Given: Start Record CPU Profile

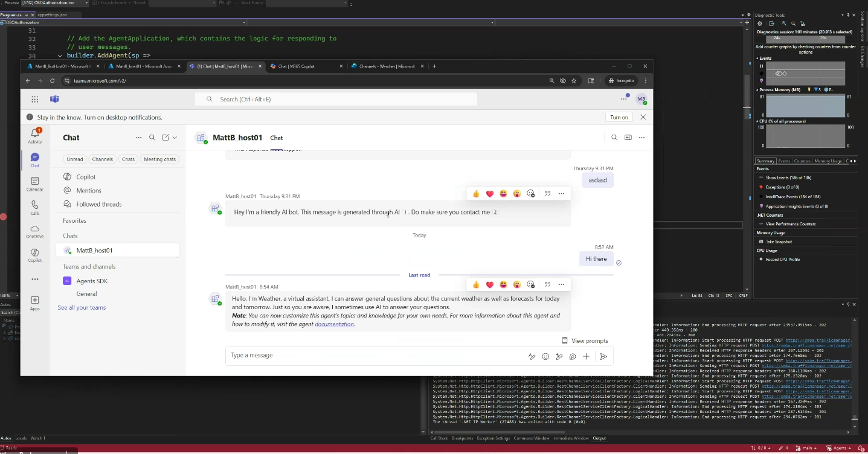Looking at the screenshot, I should [x=783, y=259].
